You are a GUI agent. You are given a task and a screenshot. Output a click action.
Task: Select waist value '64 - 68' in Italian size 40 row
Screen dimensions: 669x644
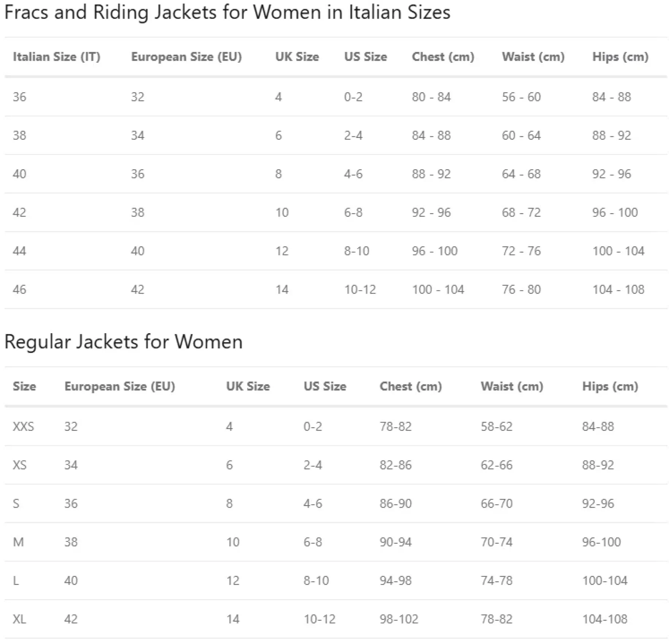(x=521, y=174)
